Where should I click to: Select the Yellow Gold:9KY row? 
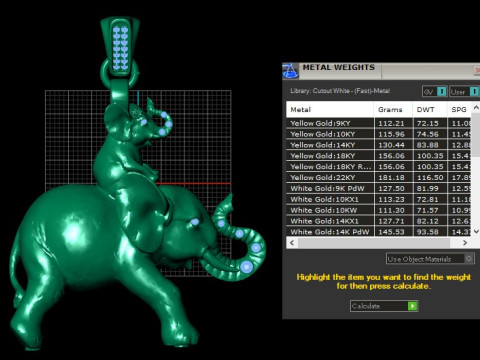(379, 123)
